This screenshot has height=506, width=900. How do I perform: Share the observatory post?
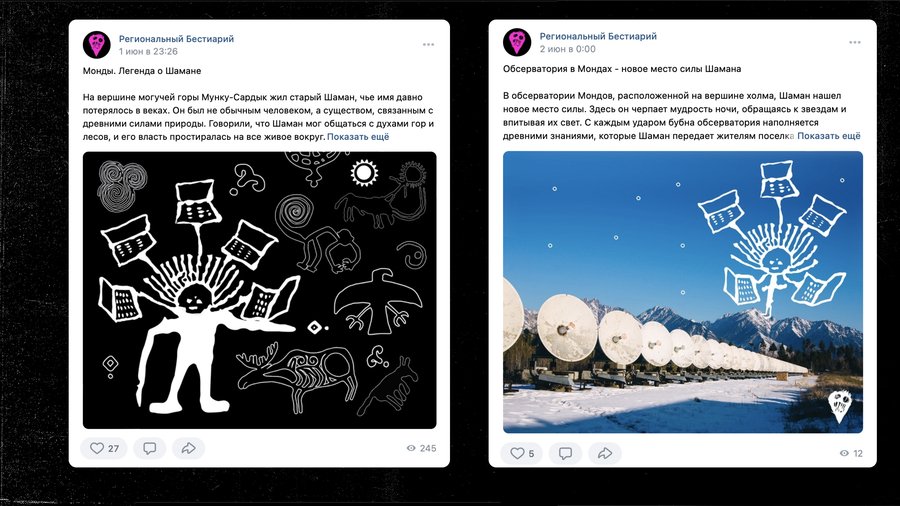coord(605,453)
